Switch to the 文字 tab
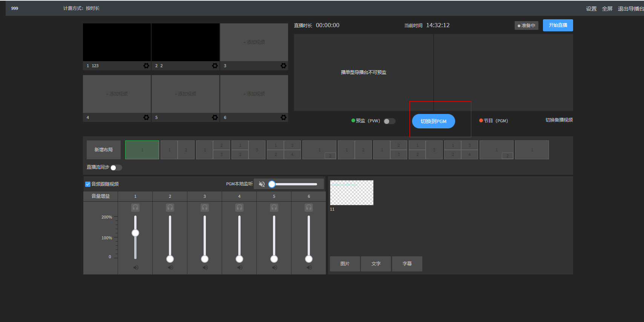 pyautogui.click(x=376, y=264)
